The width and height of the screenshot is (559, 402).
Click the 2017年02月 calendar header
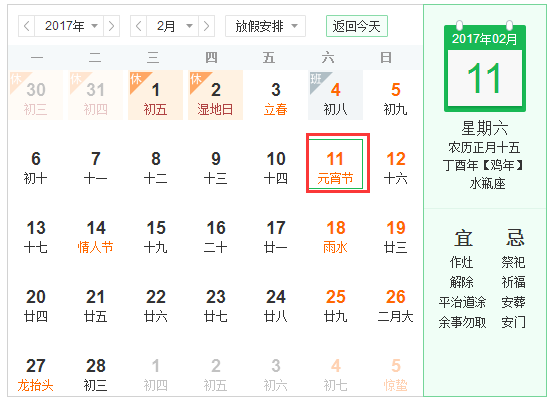tap(484, 38)
